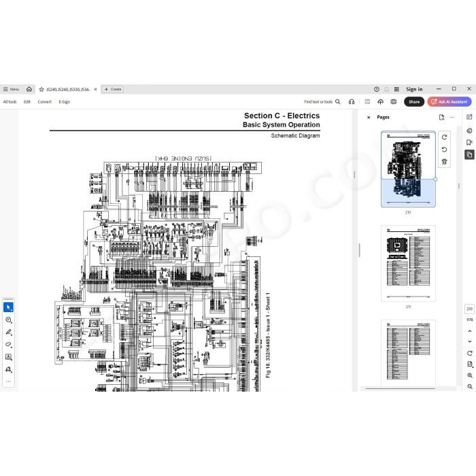476x476 pixels.
Task: Click the 'Schematic Diagram' subtitle text
Action: (295, 136)
